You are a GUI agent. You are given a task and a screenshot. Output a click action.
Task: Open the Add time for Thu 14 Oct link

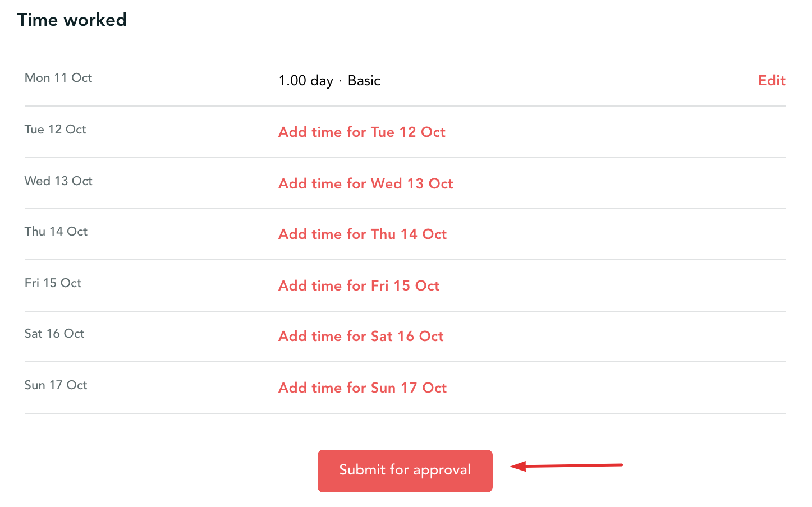pos(363,234)
